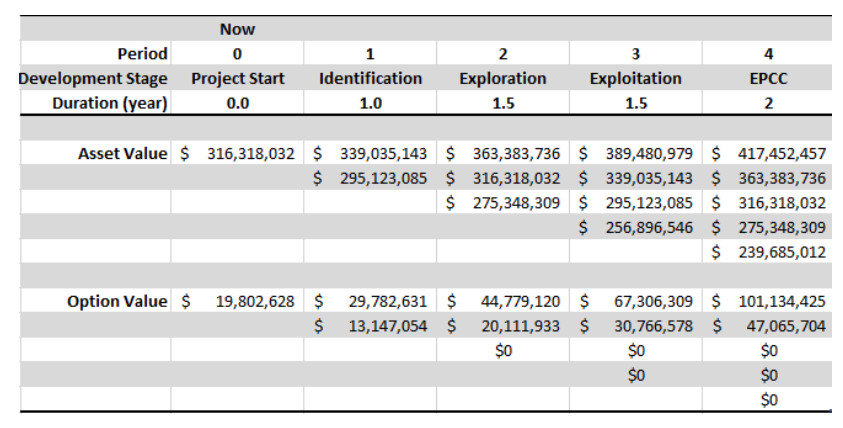This screenshot has height=428, width=843.
Task: Select the 'Exploitation' stage cell
Action: 636,78
